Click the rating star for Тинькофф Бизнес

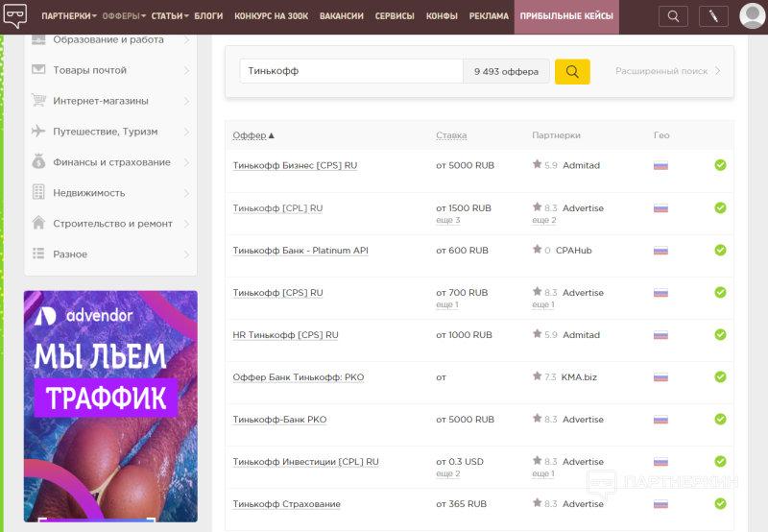click(538, 164)
